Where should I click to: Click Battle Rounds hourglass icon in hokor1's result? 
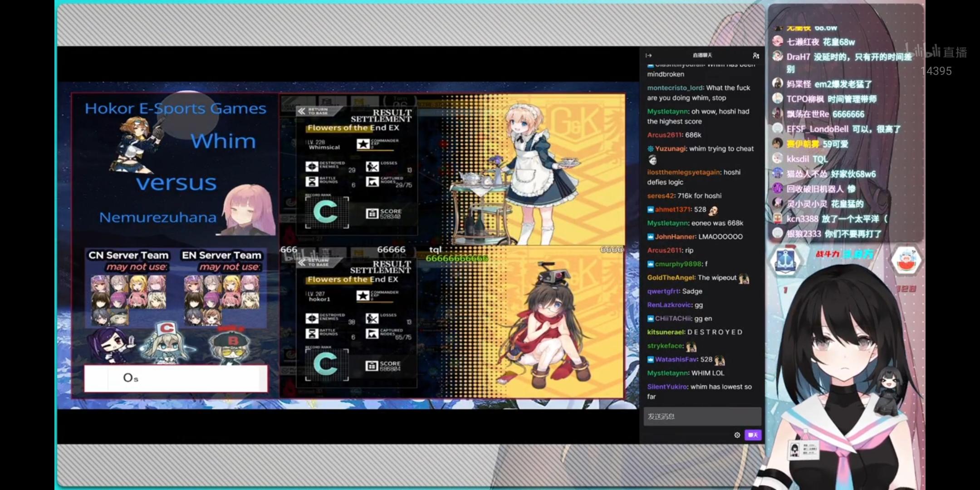312,333
